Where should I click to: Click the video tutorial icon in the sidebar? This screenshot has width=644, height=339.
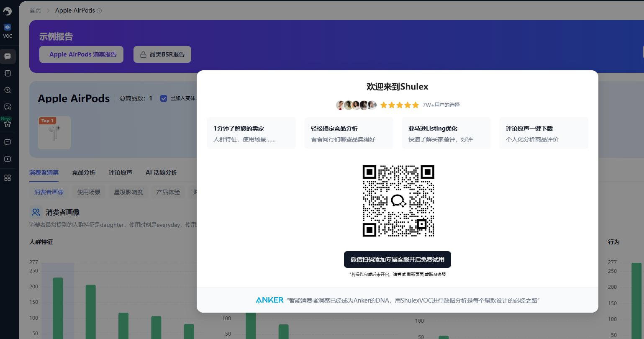[x=8, y=159]
